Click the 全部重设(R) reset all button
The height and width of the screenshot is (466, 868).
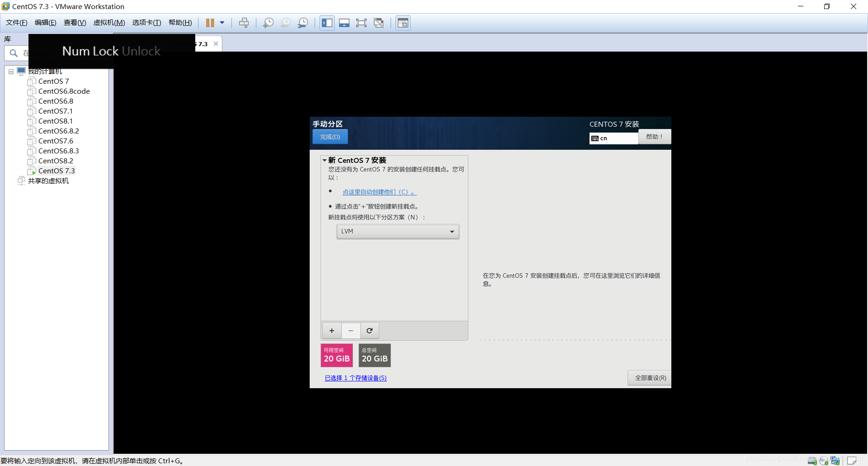(x=650, y=378)
